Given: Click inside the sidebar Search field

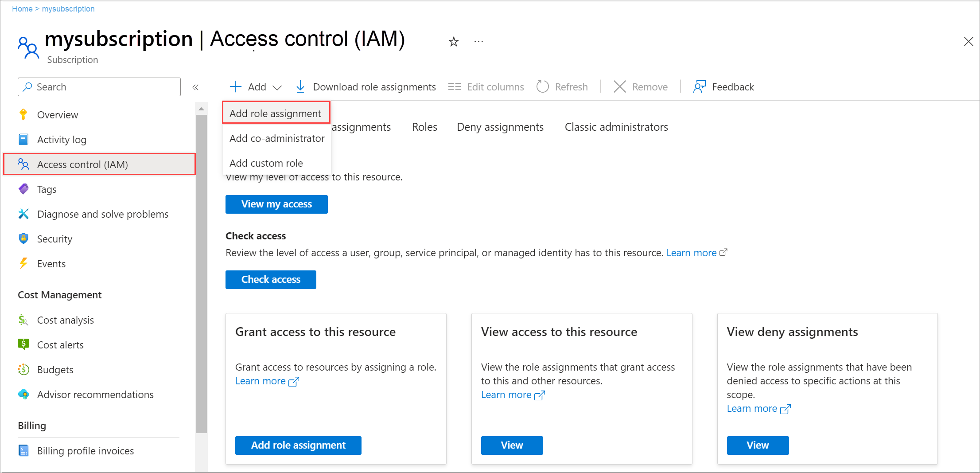Looking at the screenshot, I should (x=98, y=86).
